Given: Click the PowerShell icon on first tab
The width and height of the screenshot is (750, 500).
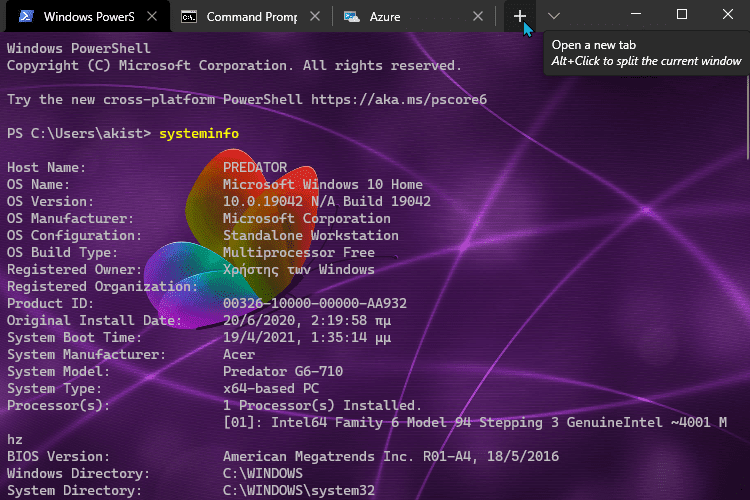Looking at the screenshot, I should (x=26, y=16).
